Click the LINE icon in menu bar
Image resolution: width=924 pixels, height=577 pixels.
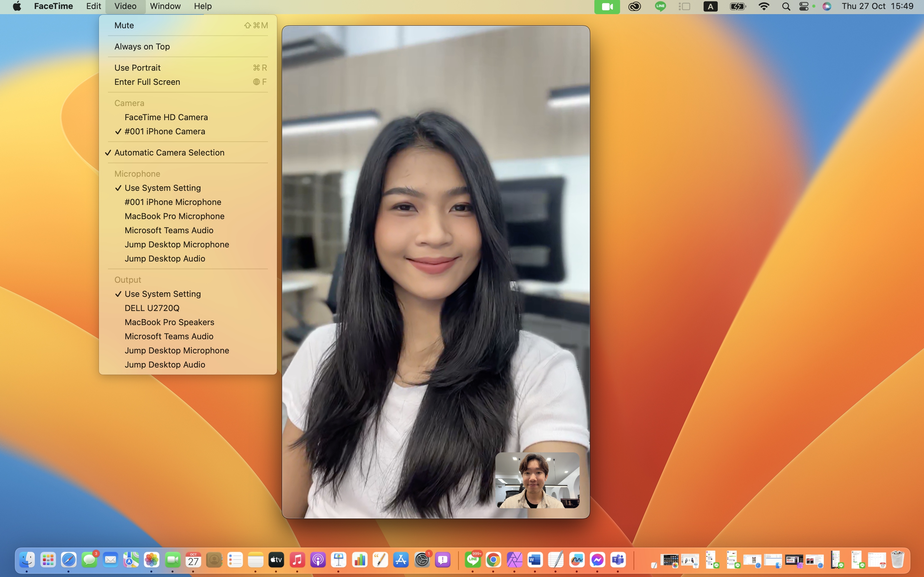660,6
